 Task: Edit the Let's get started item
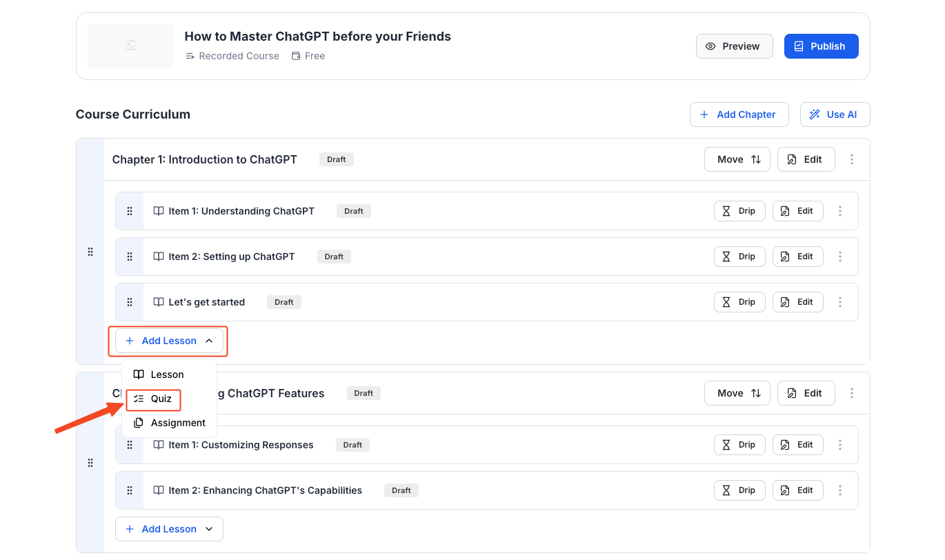pos(798,302)
